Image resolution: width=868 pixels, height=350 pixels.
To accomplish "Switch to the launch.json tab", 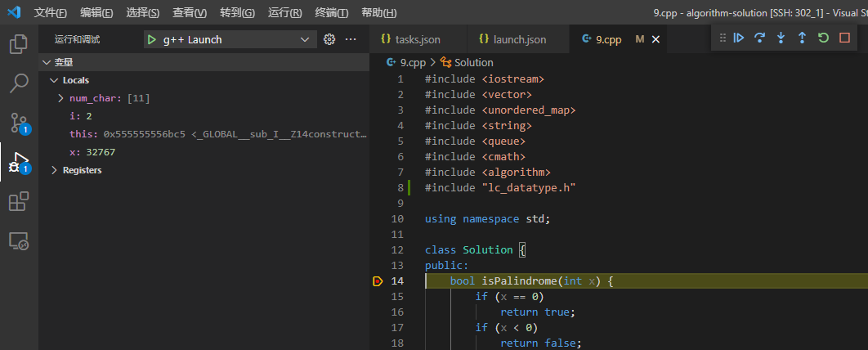I will pyautogui.click(x=519, y=39).
